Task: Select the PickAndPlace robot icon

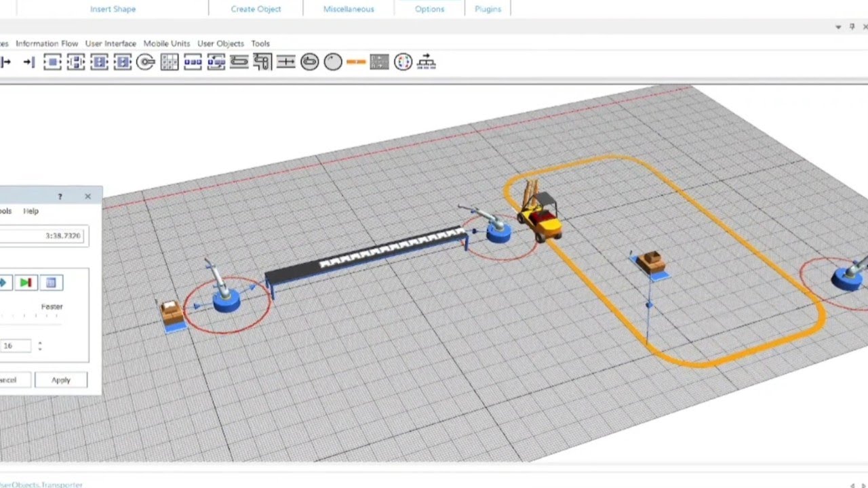Action: (x=146, y=62)
